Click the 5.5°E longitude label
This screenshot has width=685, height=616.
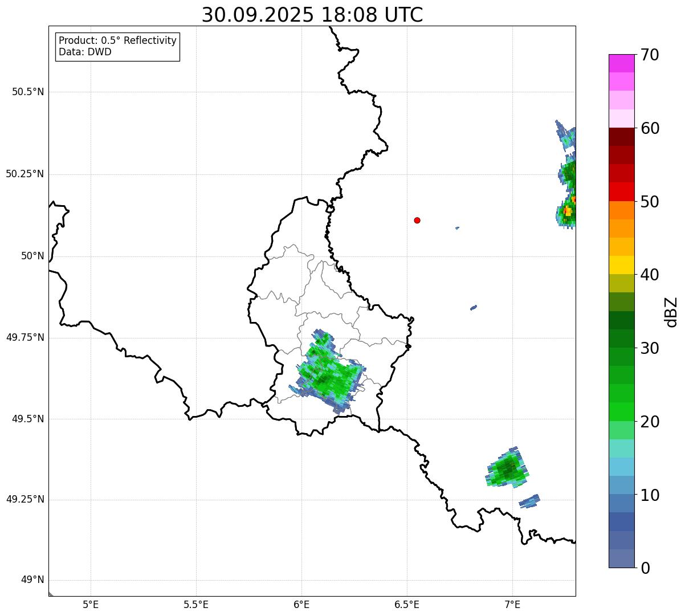point(196,604)
